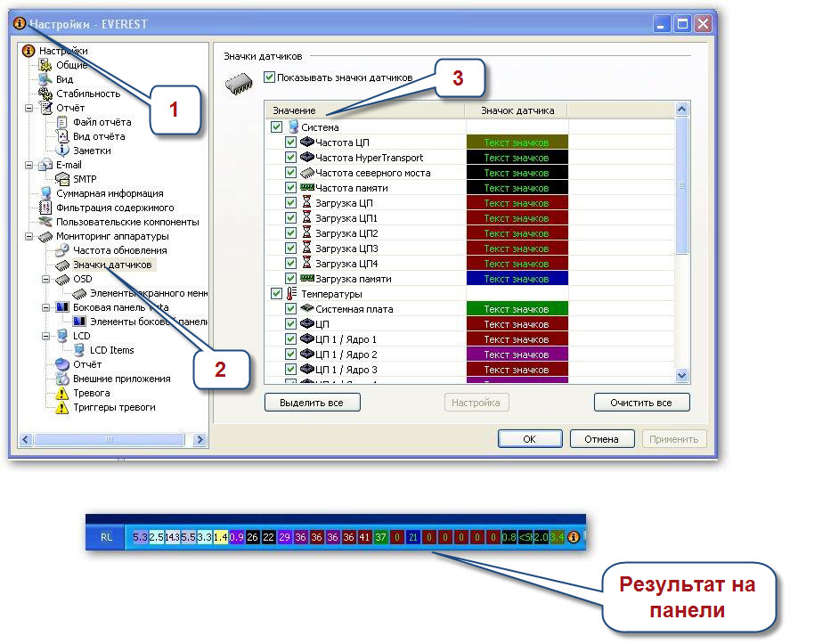
Task: Click the sensor list scroll-down arrow
Action: click(x=681, y=375)
